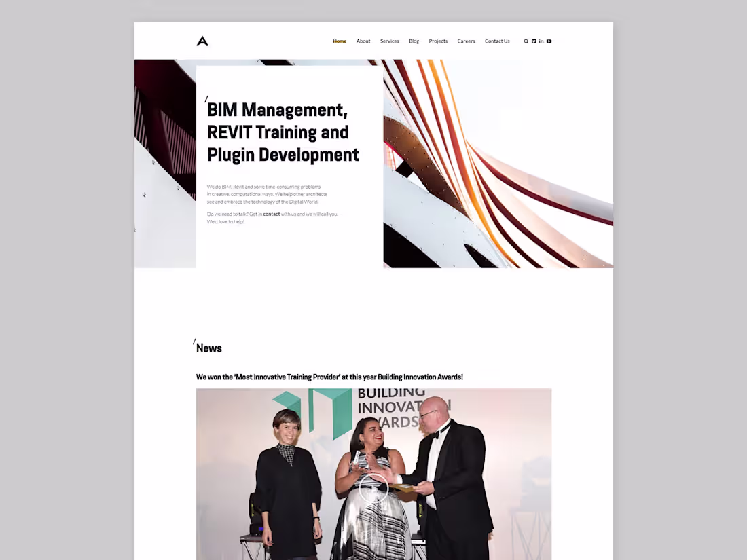Click the News section heading
Viewport: 747px width, 560px height.
(208, 348)
